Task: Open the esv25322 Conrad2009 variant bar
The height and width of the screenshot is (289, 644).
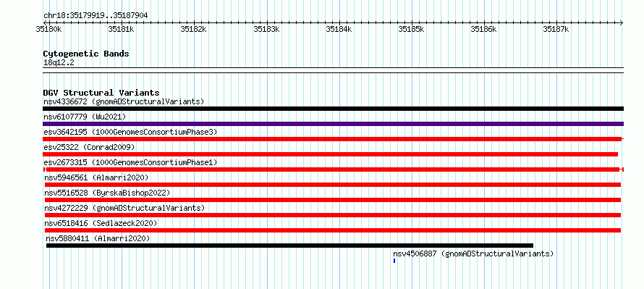Action: [x=331, y=154]
